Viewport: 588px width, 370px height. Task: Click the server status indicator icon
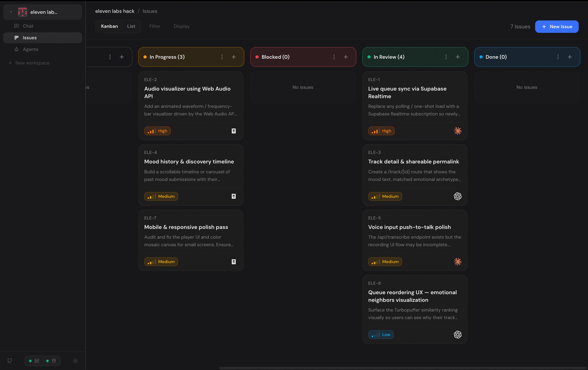tap(37, 361)
